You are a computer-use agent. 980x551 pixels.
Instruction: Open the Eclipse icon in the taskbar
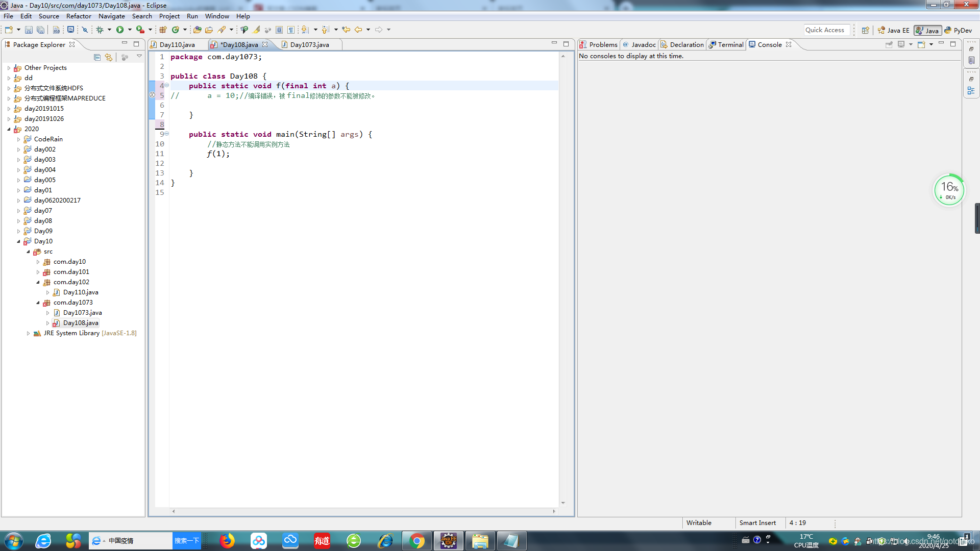coord(449,540)
